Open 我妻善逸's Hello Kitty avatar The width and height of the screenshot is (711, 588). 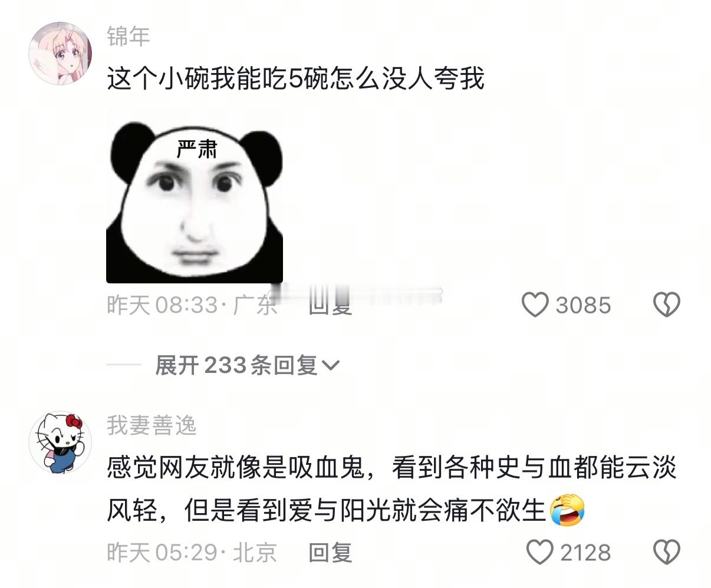60,442
